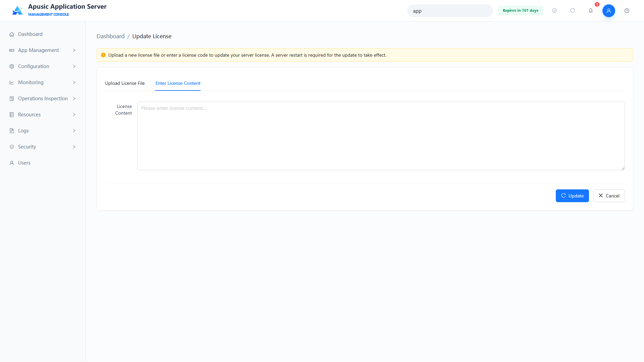Click the Apusic logo icon
This screenshot has width=644, height=362.
(x=17, y=10)
